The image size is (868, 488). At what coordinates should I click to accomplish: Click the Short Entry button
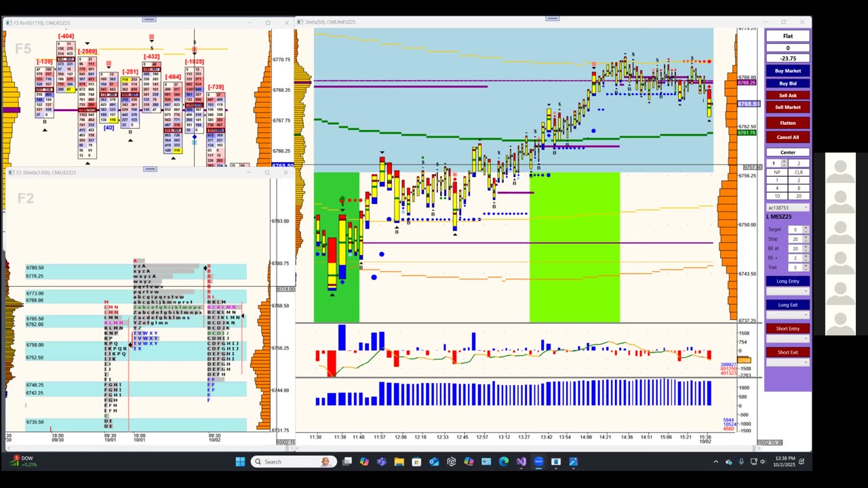point(787,328)
